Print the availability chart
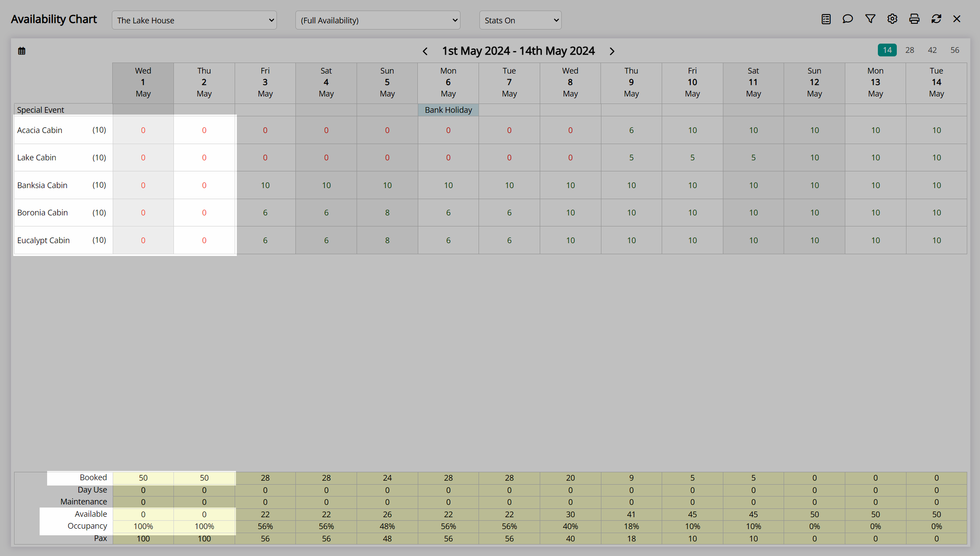 point(914,19)
